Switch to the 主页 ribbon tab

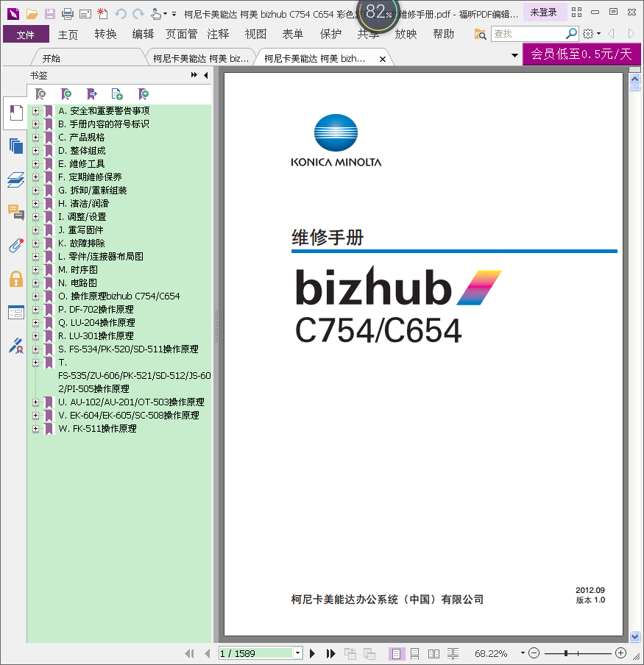(x=68, y=34)
